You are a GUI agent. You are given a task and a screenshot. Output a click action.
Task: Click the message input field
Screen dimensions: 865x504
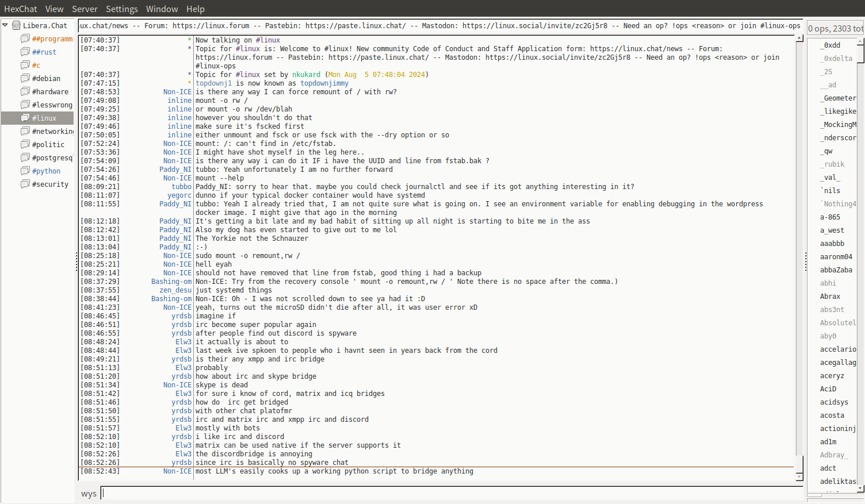pyautogui.click(x=451, y=493)
